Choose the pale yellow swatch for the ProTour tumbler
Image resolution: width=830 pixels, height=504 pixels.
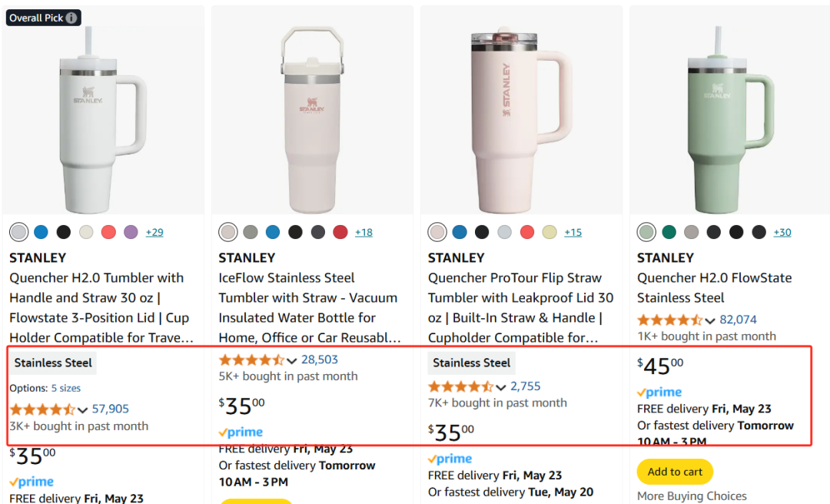[549, 232]
